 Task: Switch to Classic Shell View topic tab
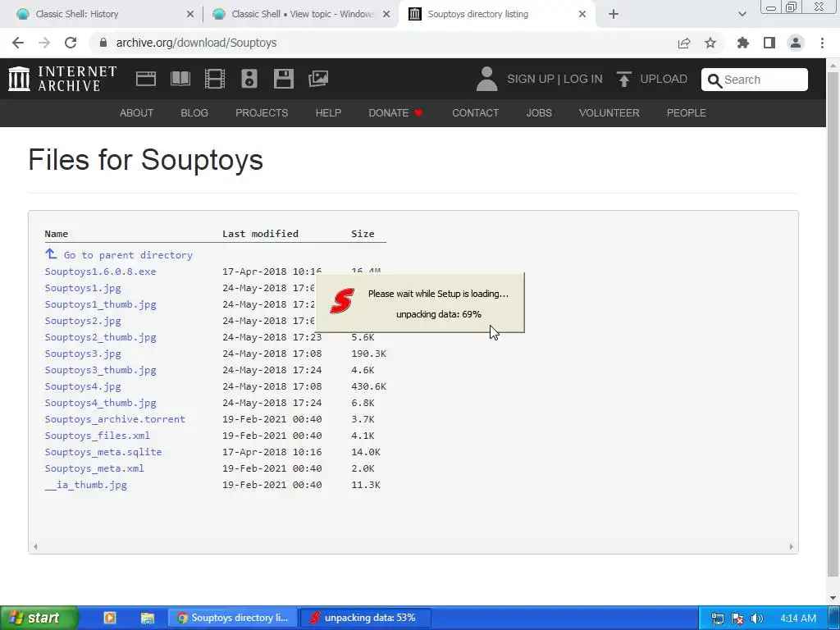point(303,14)
